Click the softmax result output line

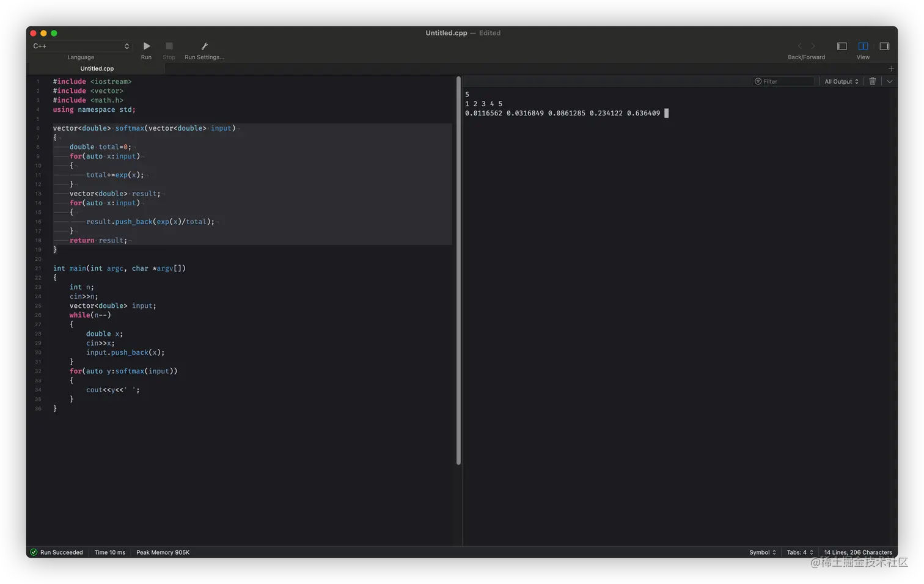pos(562,113)
